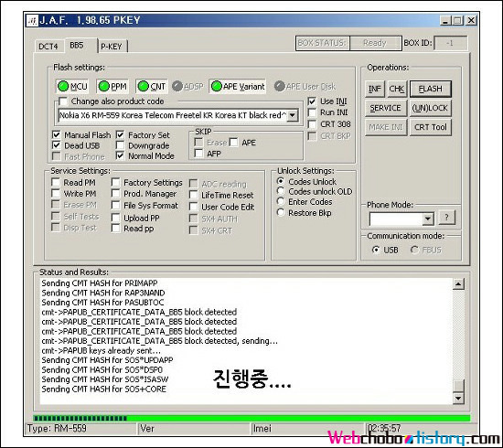Click the 'Sending CMT HASH for SOS+CORE' line

[103, 389]
